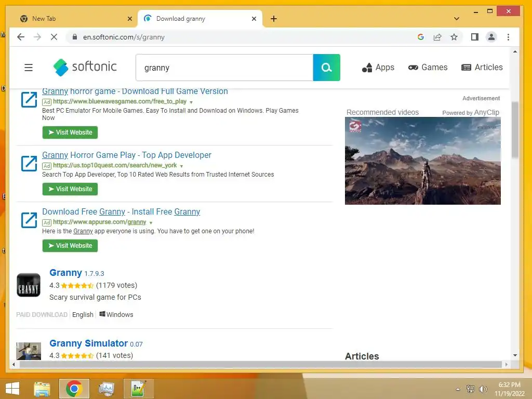
Task: Open the Articles section in header
Action: (482, 68)
